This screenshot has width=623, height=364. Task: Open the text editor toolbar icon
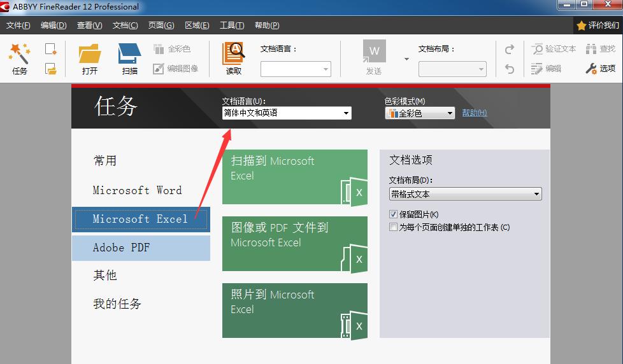point(536,69)
